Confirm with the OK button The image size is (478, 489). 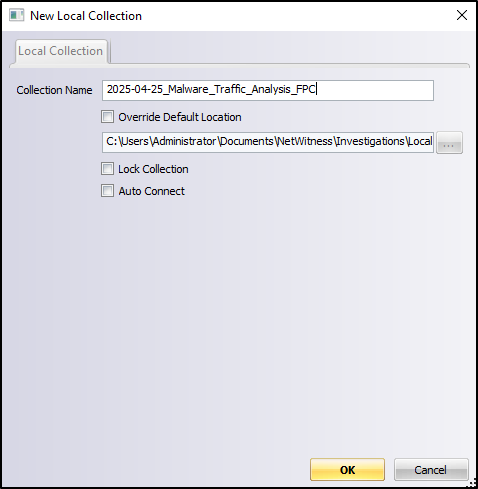click(347, 469)
